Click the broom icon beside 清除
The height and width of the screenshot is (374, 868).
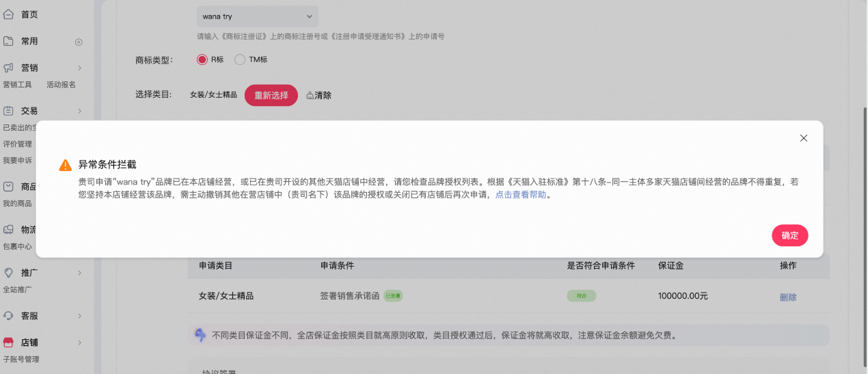click(x=310, y=95)
